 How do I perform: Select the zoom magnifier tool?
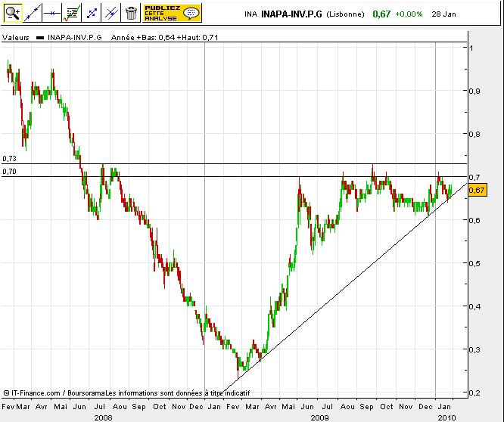(x=13, y=13)
